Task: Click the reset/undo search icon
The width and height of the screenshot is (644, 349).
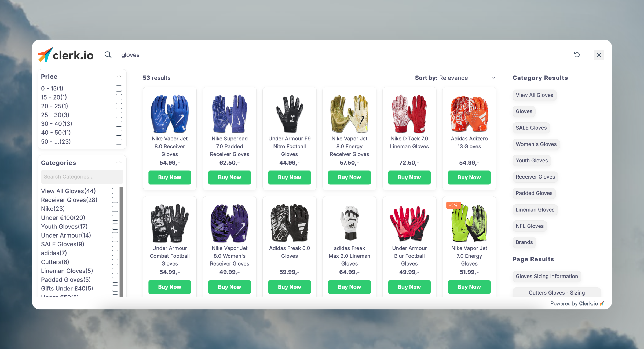Action: coord(577,54)
